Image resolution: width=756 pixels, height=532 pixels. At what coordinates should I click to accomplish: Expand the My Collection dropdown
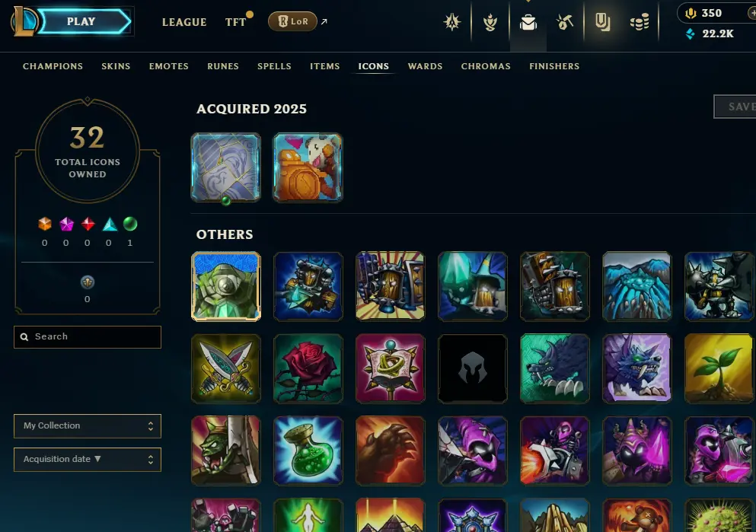tap(88, 426)
